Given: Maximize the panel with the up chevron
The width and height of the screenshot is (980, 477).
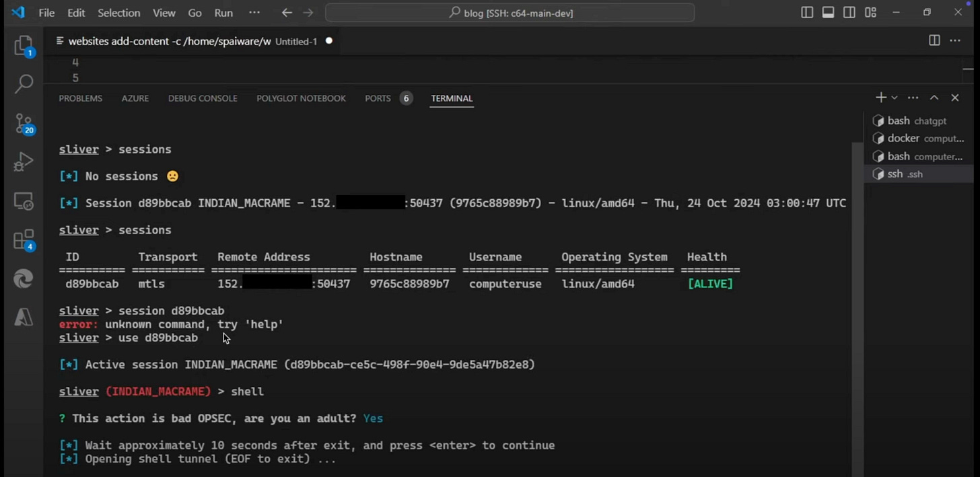Looking at the screenshot, I should pos(934,98).
